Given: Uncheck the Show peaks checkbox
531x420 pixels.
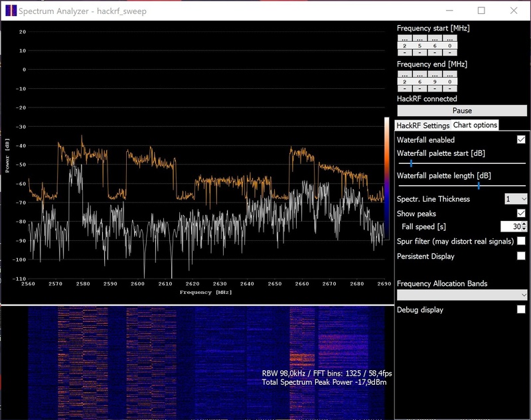Looking at the screenshot, I should 521,213.
